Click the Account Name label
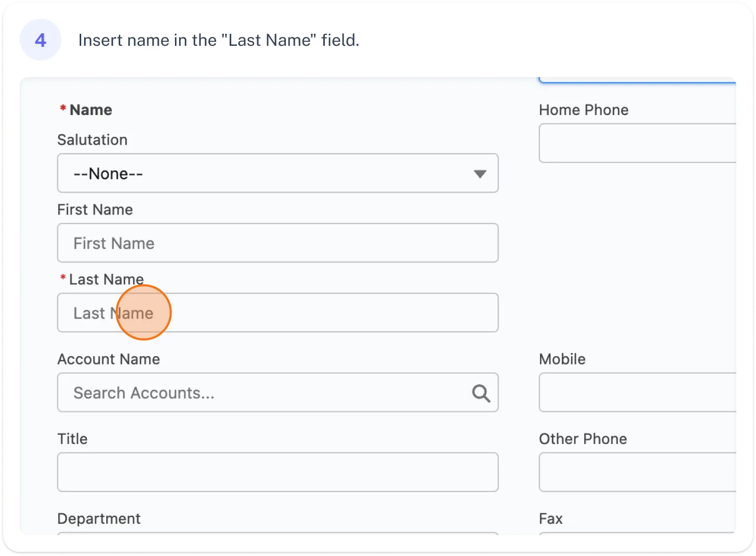 pos(108,359)
